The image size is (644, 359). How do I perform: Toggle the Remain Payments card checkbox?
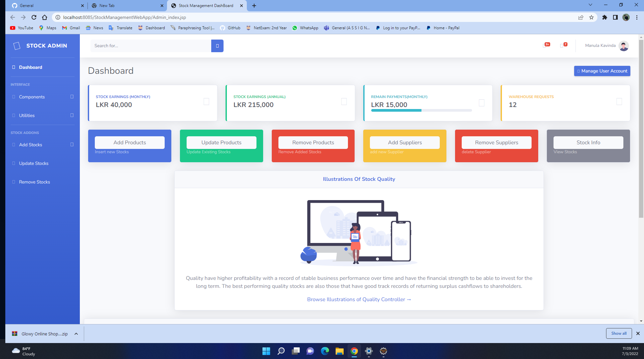pyautogui.click(x=481, y=103)
